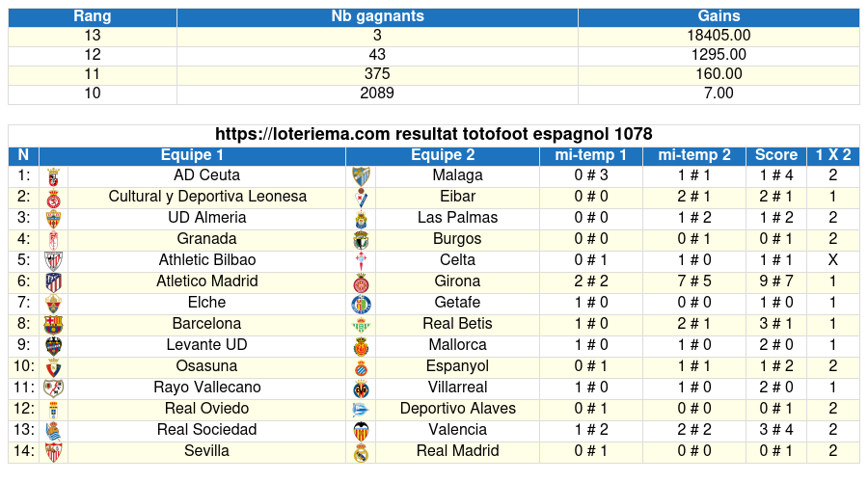The width and height of the screenshot is (868, 482).
Task: Open the loteriema.com totofoot title link
Action: pyautogui.click(x=433, y=134)
